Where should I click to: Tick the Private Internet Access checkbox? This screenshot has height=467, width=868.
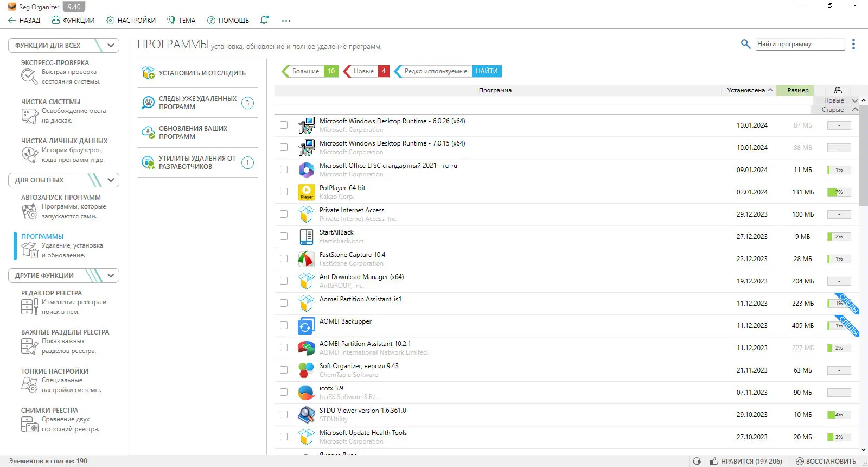[x=284, y=214]
